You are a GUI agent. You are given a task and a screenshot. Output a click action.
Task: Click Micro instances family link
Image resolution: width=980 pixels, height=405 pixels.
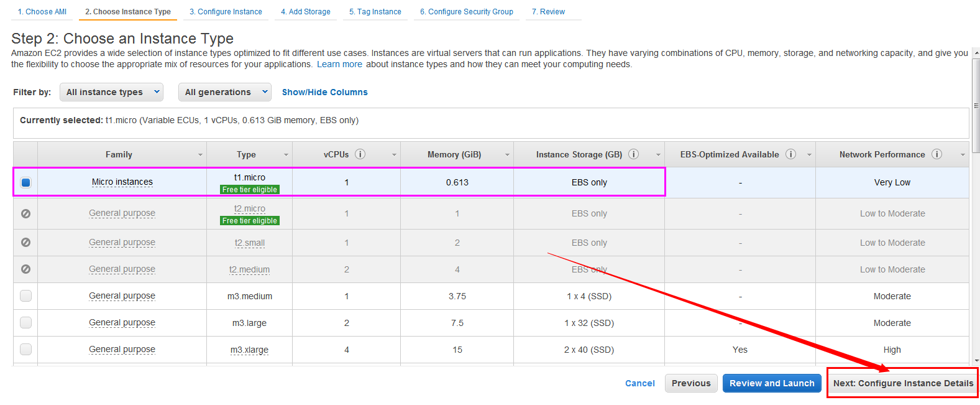pos(122,182)
